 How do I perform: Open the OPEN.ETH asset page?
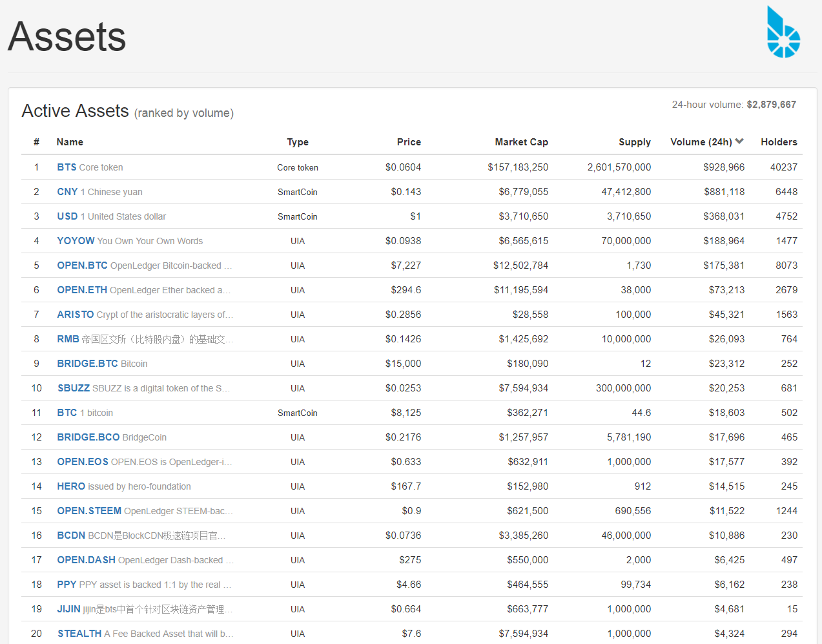point(82,290)
